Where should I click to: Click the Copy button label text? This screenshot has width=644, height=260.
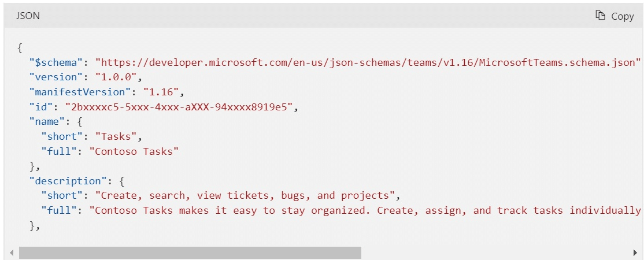[x=623, y=16]
